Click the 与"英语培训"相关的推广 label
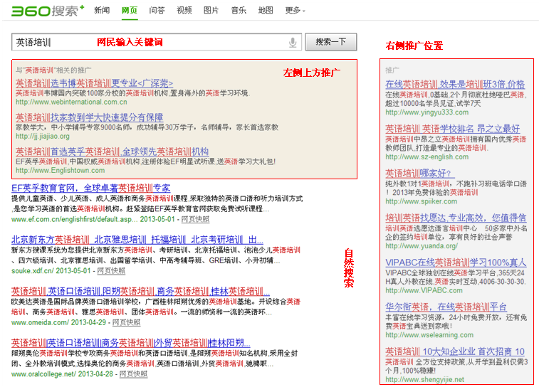The width and height of the screenshot is (539, 392). point(53,70)
